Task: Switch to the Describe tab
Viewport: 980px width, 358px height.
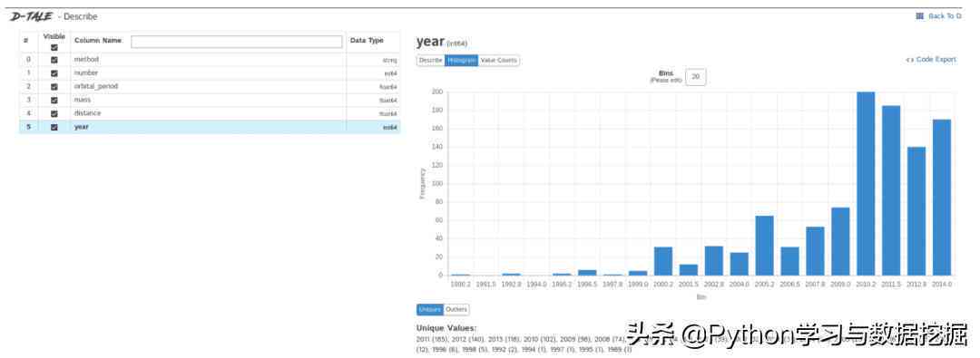Action: click(431, 61)
